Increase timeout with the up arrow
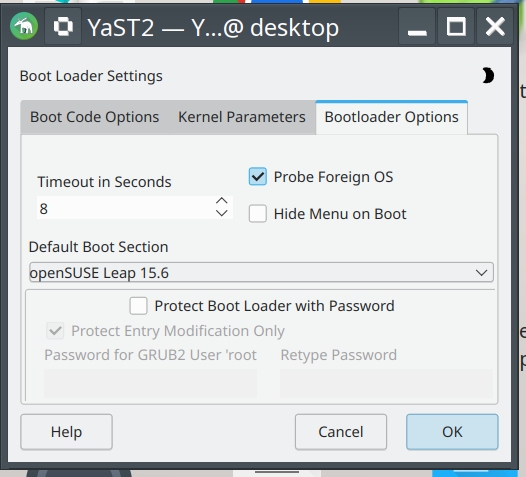The height and width of the screenshot is (477, 526). [x=222, y=201]
